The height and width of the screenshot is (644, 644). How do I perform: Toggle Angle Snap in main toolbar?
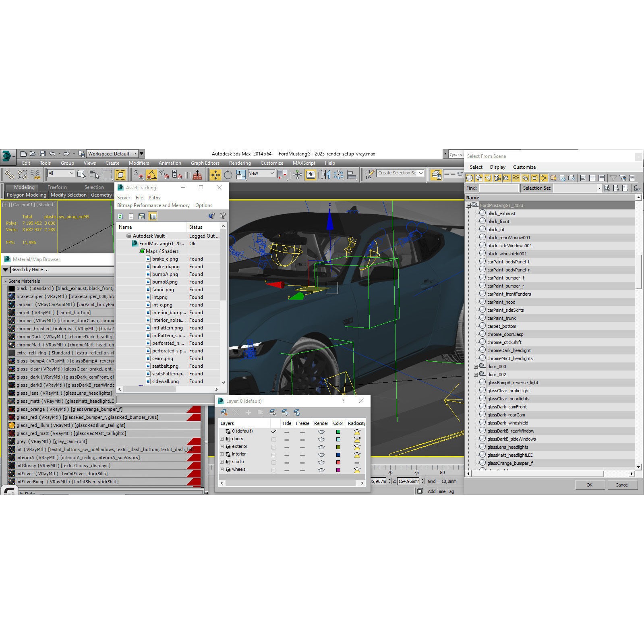point(151,174)
